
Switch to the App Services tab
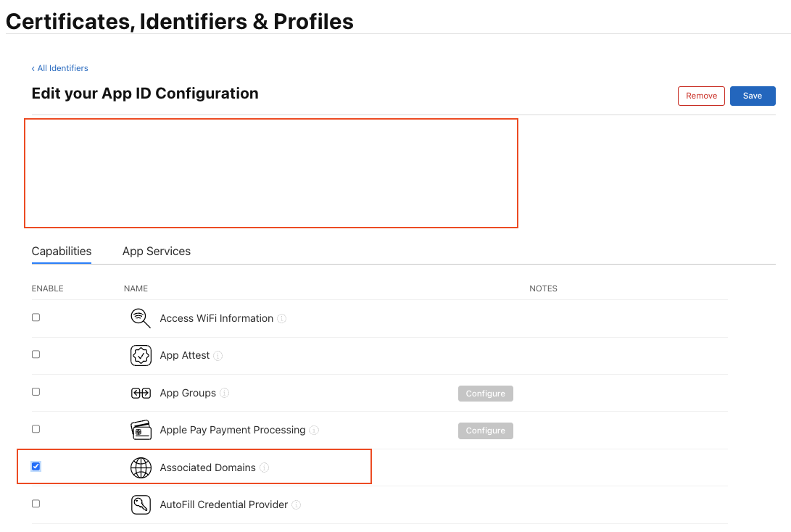[x=157, y=251]
